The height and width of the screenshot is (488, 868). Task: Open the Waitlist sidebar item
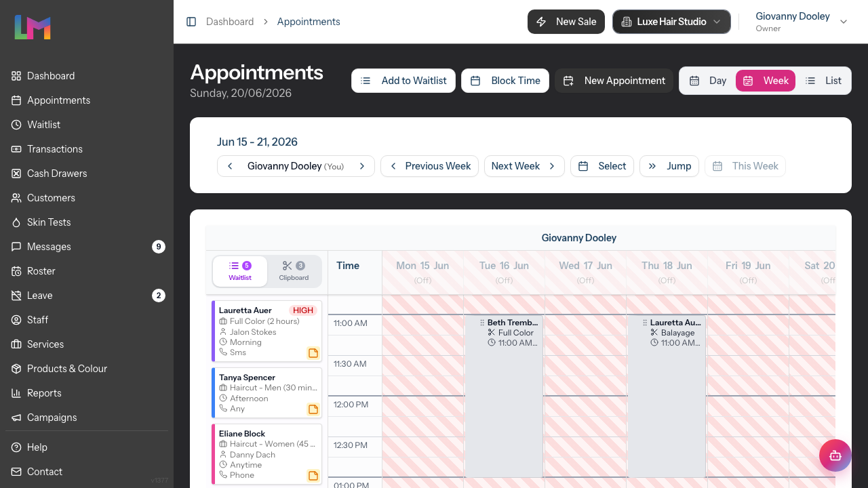pos(87,125)
